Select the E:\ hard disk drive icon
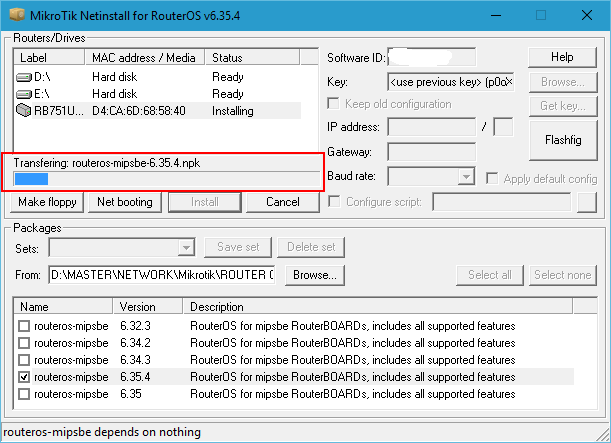The height and width of the screenshot is (443, 611). [23, 94]
